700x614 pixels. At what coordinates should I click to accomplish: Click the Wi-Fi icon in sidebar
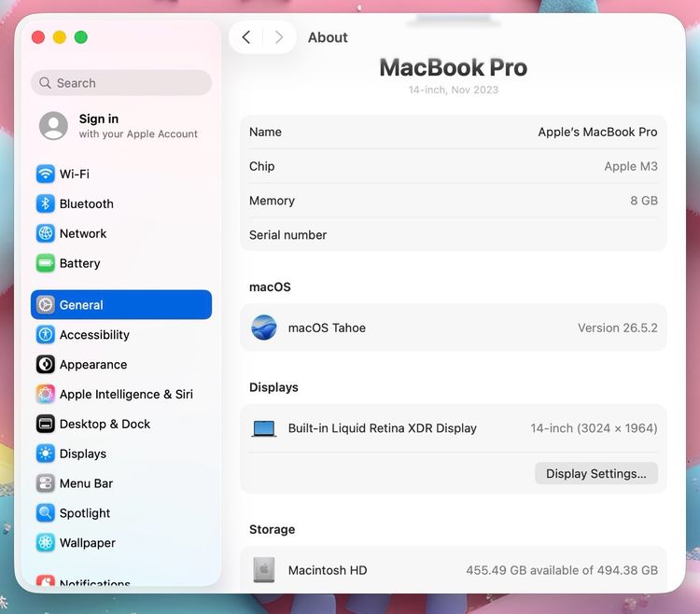45,174
